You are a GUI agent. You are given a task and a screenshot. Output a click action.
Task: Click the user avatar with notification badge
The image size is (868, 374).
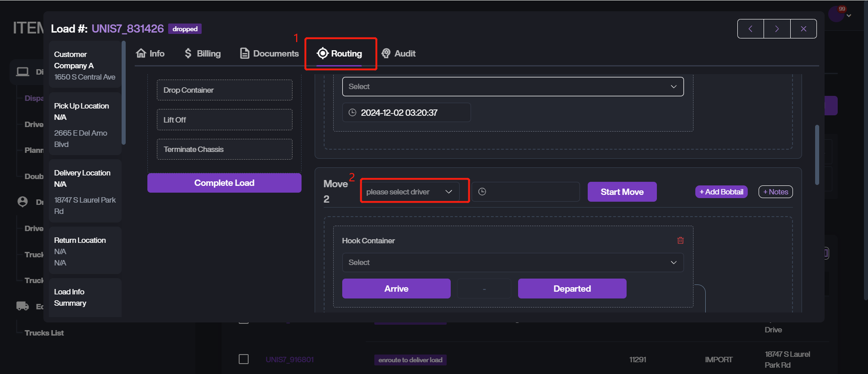pos(836,14)
